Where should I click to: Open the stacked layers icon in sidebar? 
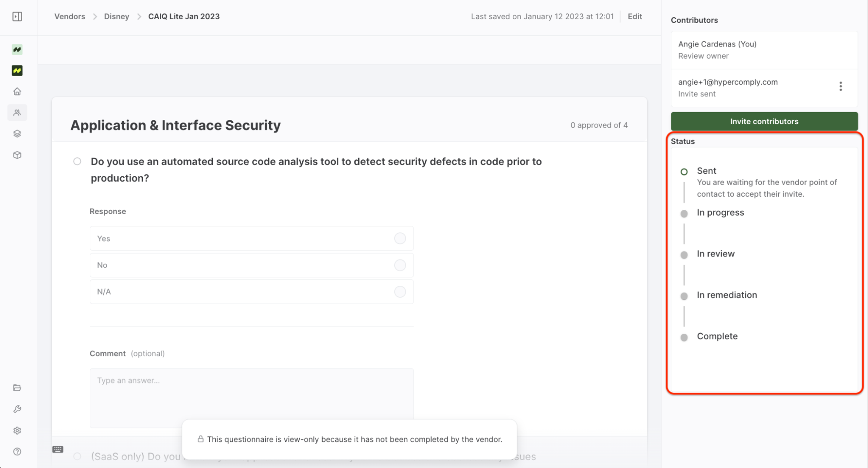coord(17,134)
